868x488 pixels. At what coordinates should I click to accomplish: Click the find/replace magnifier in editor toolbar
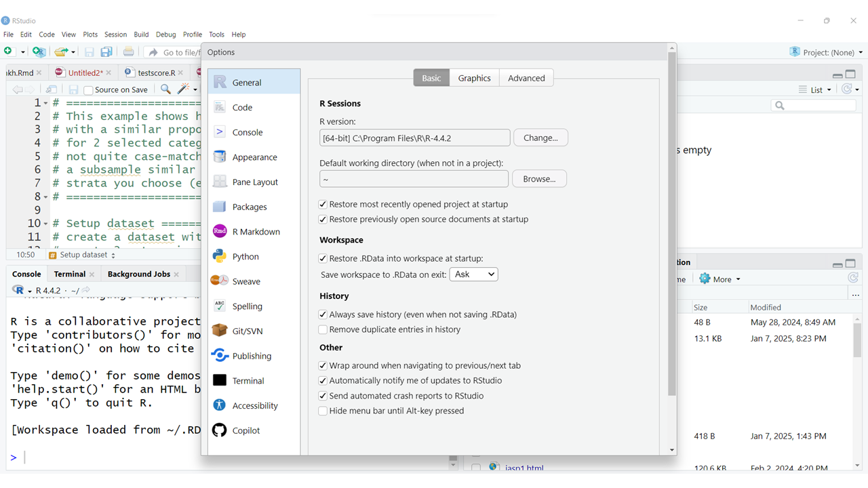click(x=165, y=89)
